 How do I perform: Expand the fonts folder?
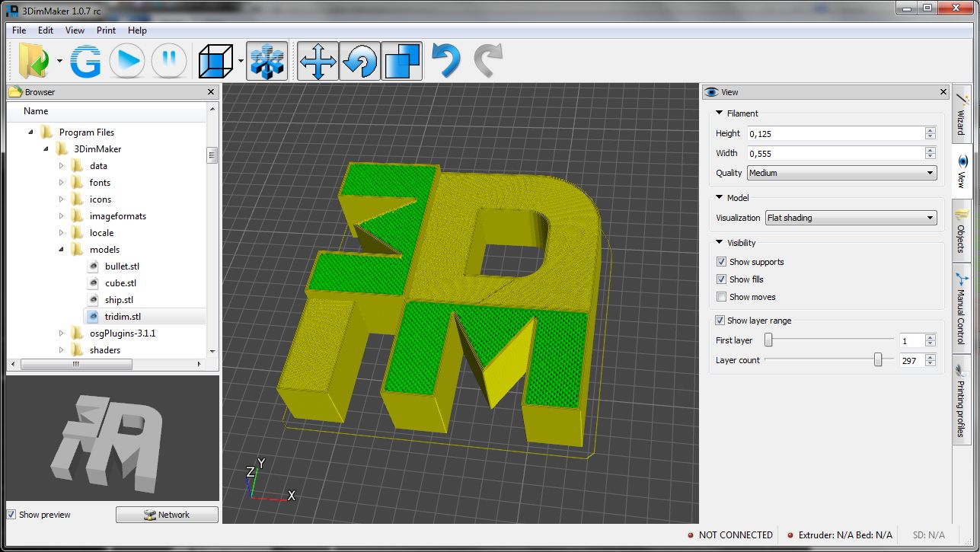(x=62, y=182)
